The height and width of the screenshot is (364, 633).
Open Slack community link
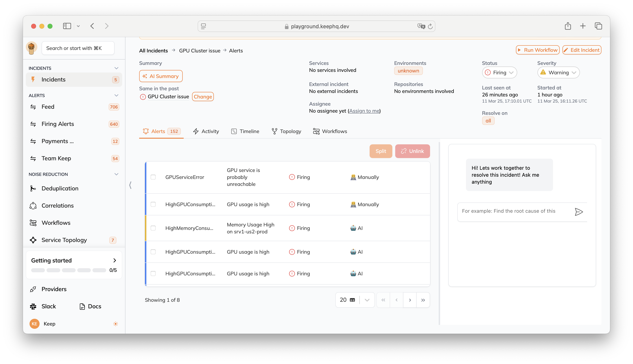click(x=43, y=306)
